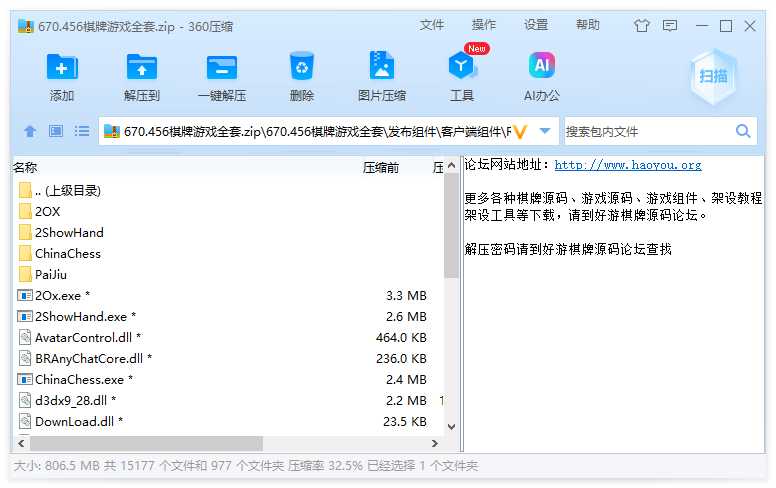Switch to the list view icon

coord(82,131)
